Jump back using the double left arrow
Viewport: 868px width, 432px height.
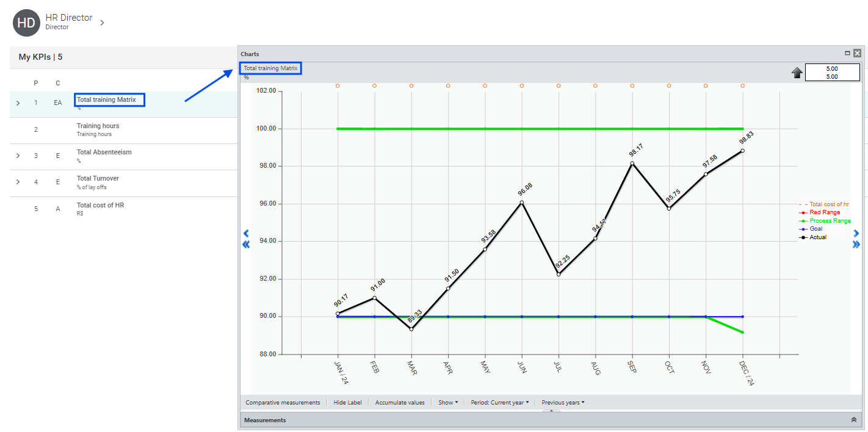click(x=246, y=245)
